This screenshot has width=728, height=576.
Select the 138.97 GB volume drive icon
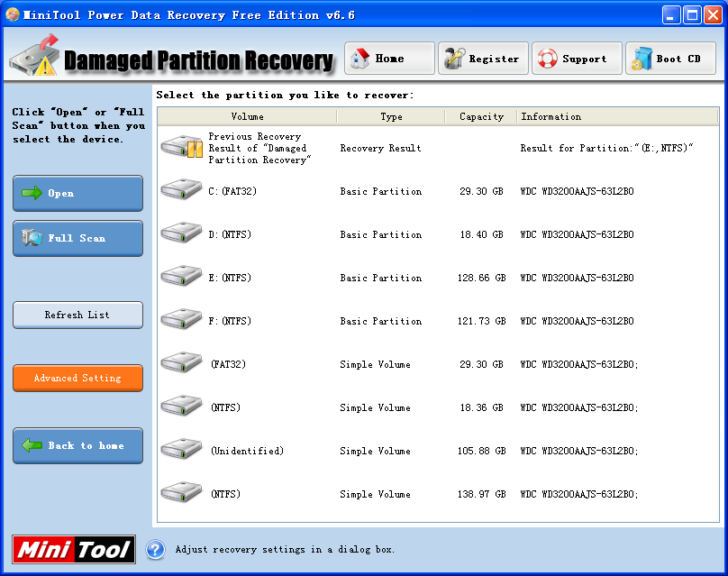181,491
